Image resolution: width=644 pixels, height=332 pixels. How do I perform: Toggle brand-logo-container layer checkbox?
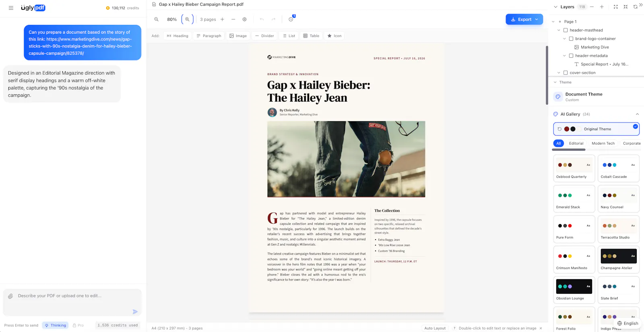click(571, 39)
